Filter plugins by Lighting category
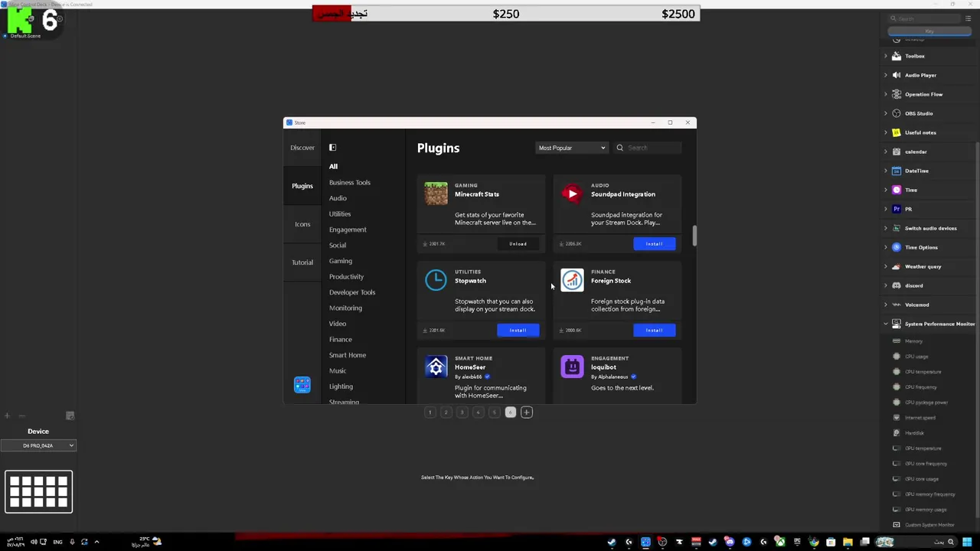This screenshot has width=980, height=551. click(341, 386)
